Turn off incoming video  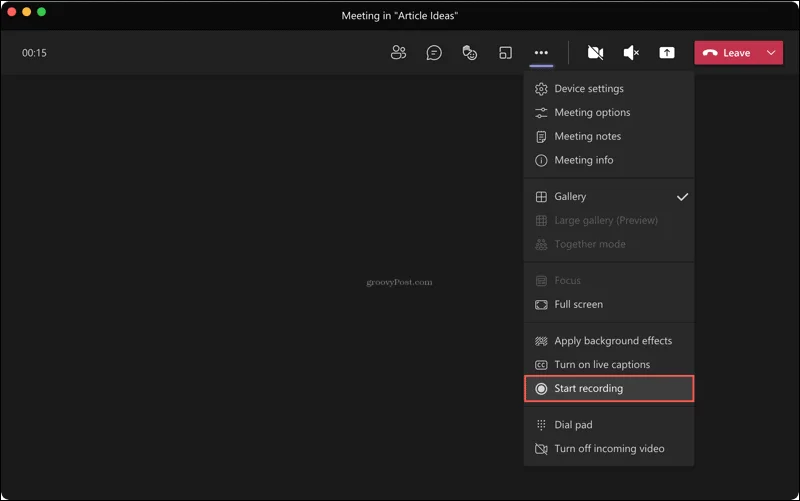pyautogui.click(x=609, y=449)
